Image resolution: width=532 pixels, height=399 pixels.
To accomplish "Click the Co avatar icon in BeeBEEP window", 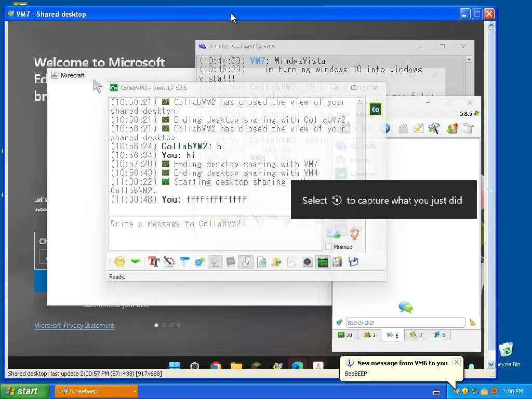I will pyautogui.click(x=375, y=109).
